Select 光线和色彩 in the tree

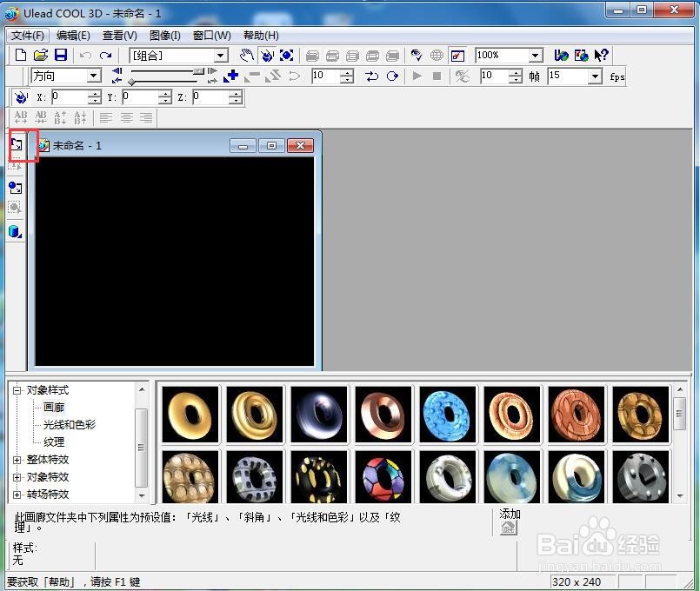coord(70,425)
